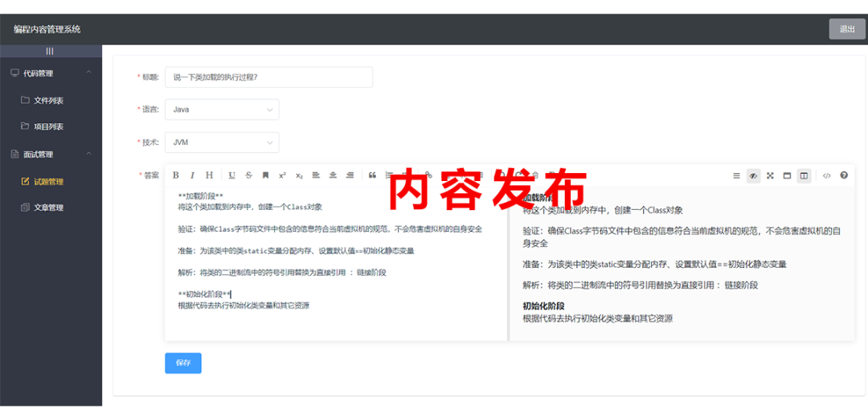Image resolution: width=868 pixels, height=420 pixels.
Task: Open the navigation outline list icon
Action: (736, 175)
